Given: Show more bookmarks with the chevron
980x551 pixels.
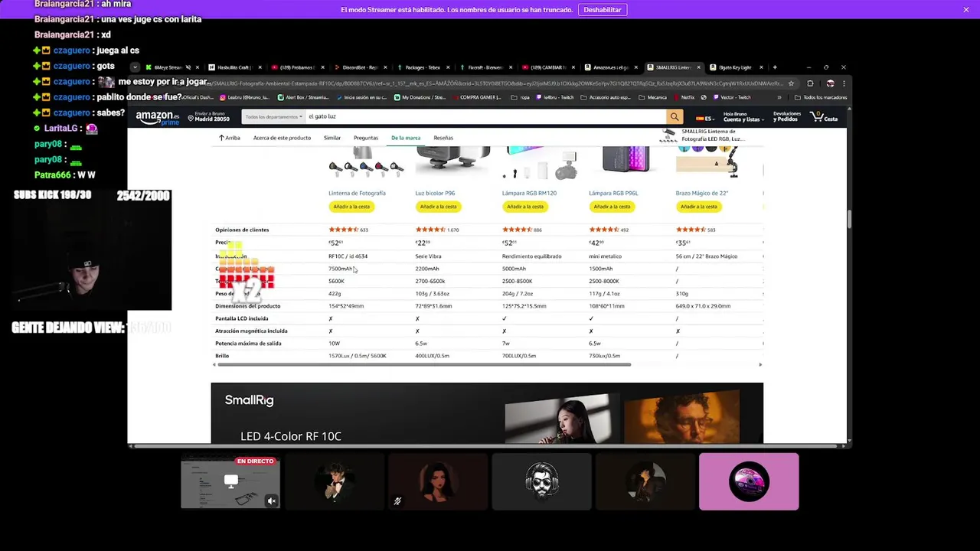Looking at the screenshot, I should click(x=779, y=97).
